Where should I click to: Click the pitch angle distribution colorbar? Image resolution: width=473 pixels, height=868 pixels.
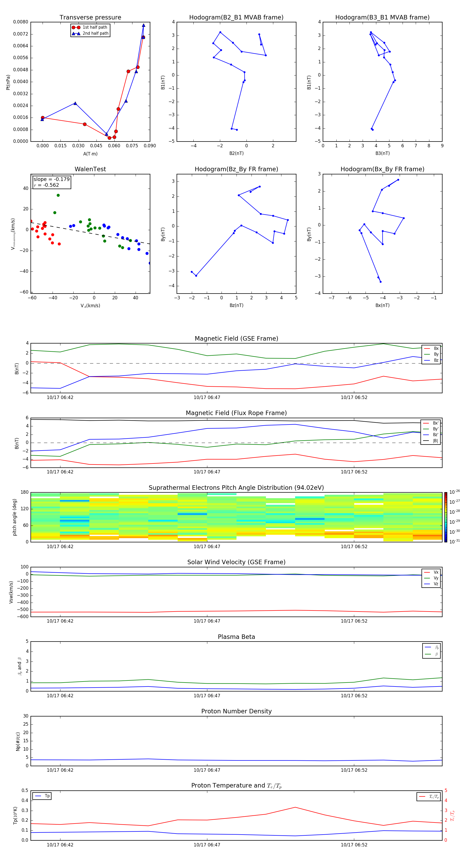(x=446, y=517)
